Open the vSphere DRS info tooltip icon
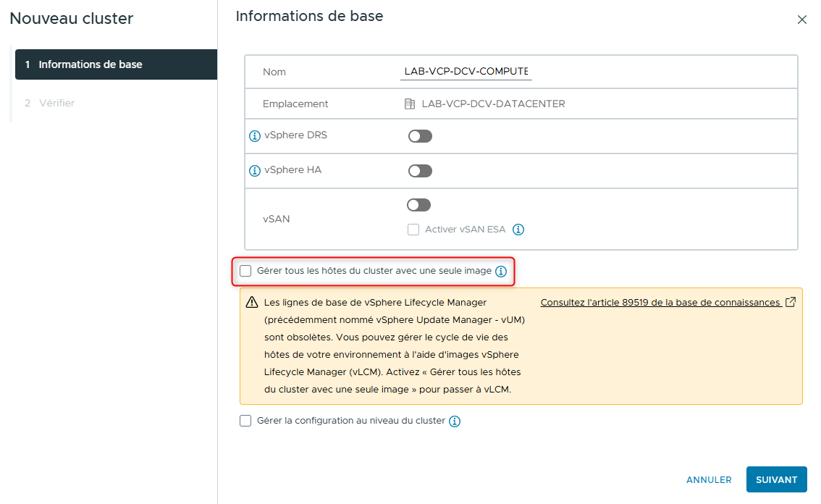Image resolution: width=821 pixels, height=504 pixels. click(x=254, y=135)
